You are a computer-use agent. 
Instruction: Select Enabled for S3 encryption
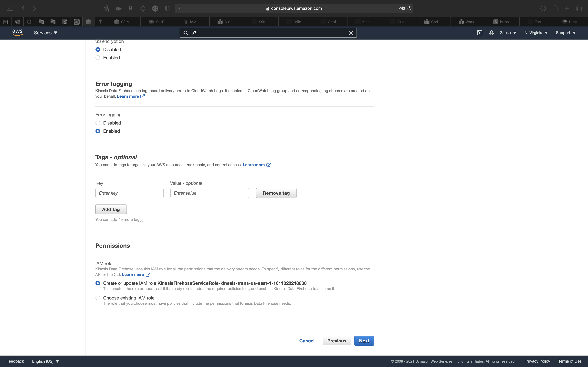coord(98,58)
